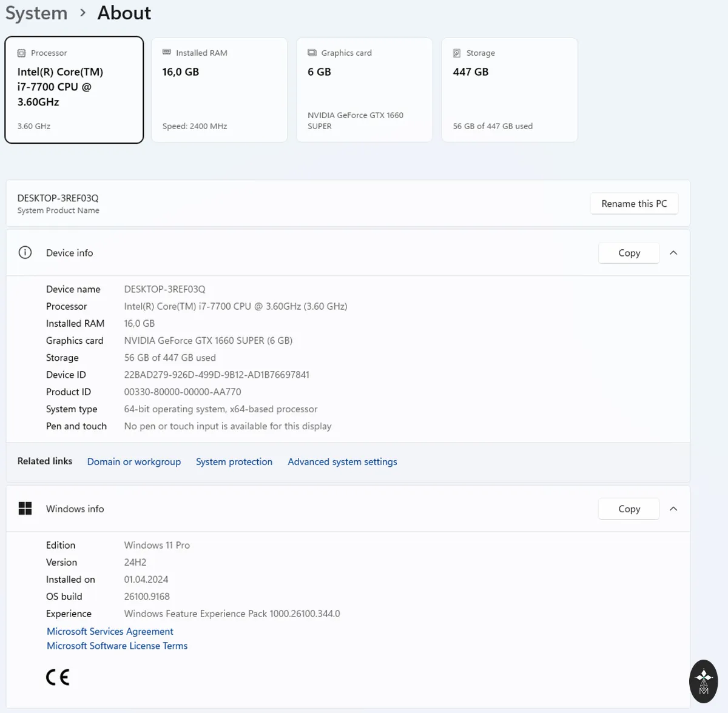The height and width of the screenshot is (713, 728).
Task: Click the CE certification mark
Action: point(58,677)
